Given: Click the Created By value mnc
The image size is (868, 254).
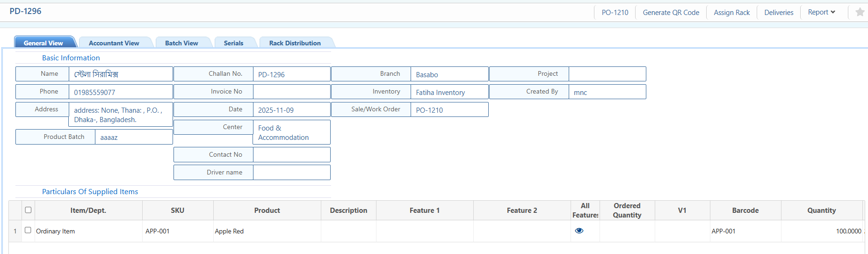Looking at the screenshot, I should coord(580,92).
